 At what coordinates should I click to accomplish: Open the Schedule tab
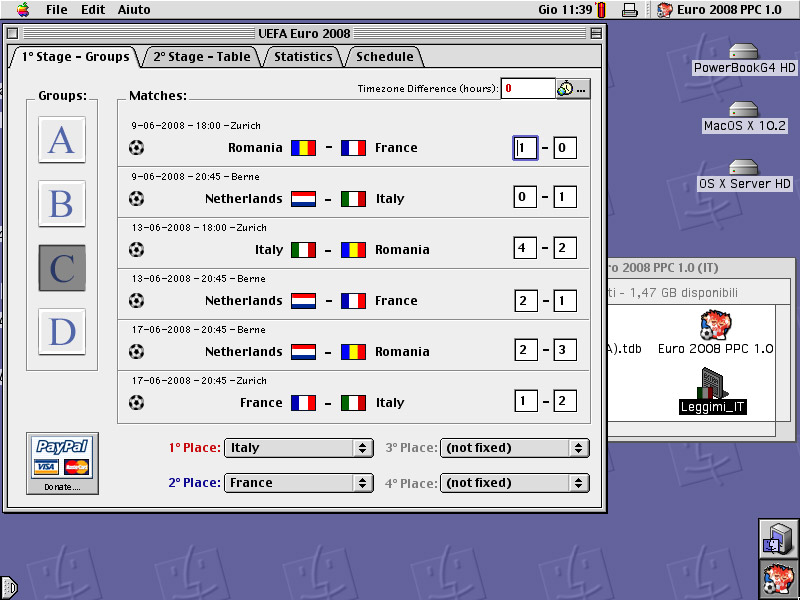[x=385, y=57]
